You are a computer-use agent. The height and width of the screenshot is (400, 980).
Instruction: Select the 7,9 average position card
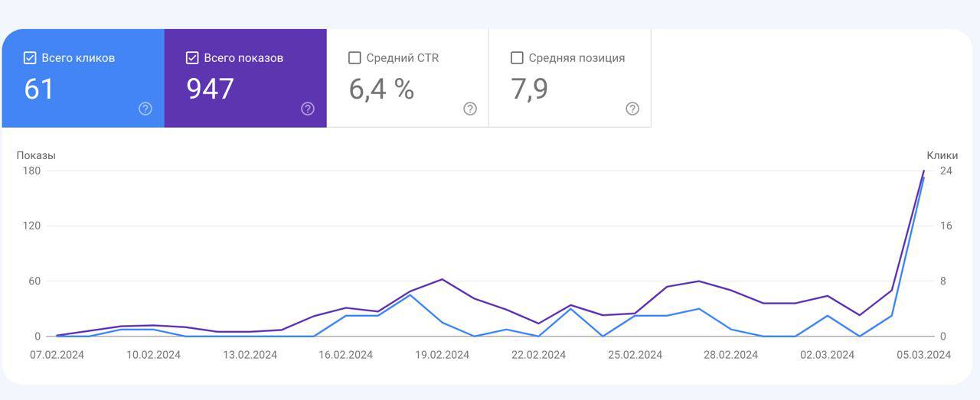570,78
